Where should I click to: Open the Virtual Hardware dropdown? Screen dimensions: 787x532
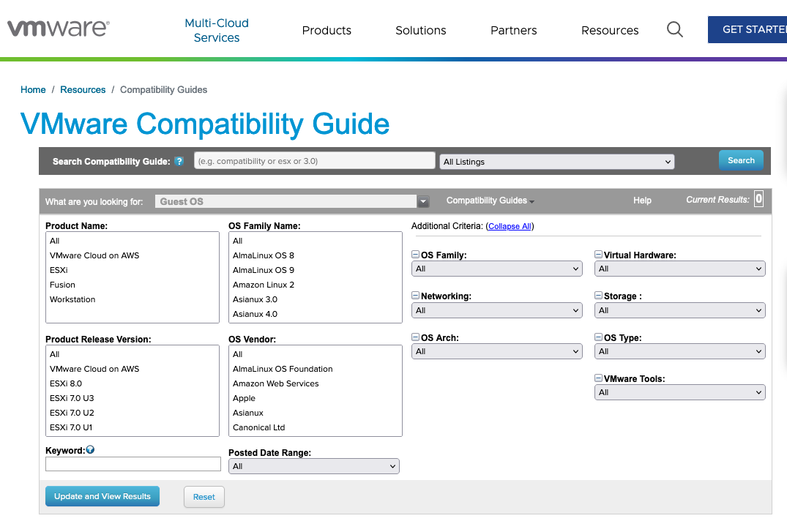click(679, 269)
